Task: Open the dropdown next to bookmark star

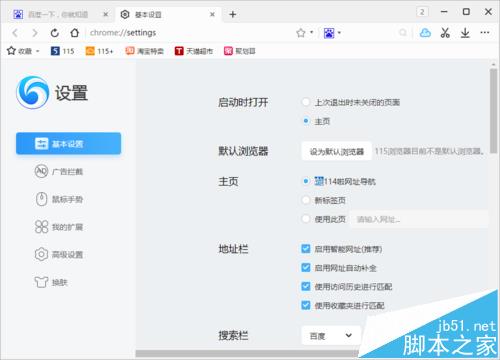Action: point(311,32)
